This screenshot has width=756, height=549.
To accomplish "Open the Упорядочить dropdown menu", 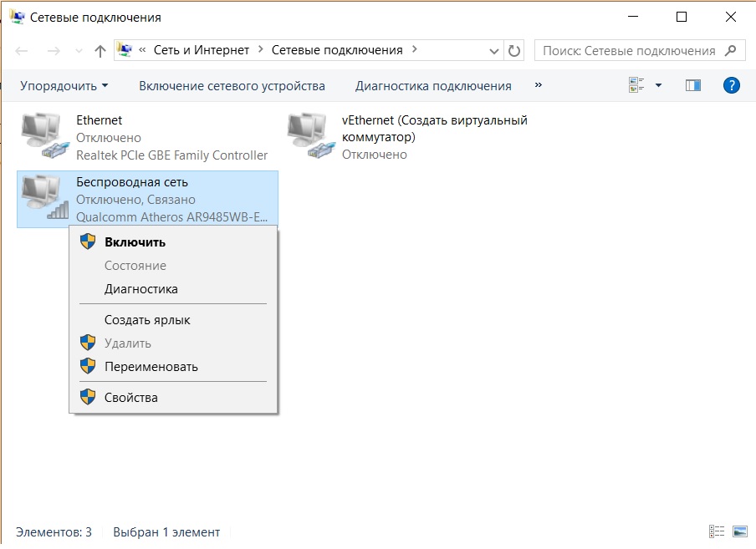I will coord(64,85).
